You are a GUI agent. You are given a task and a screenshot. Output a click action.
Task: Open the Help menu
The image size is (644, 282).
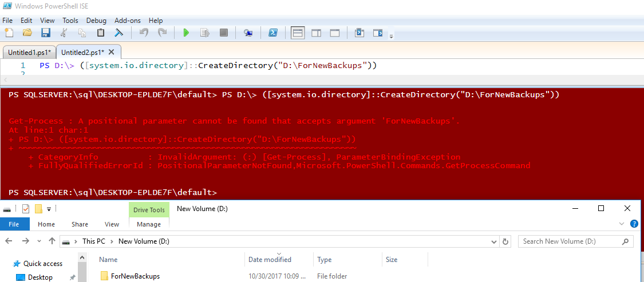(156, 21)
